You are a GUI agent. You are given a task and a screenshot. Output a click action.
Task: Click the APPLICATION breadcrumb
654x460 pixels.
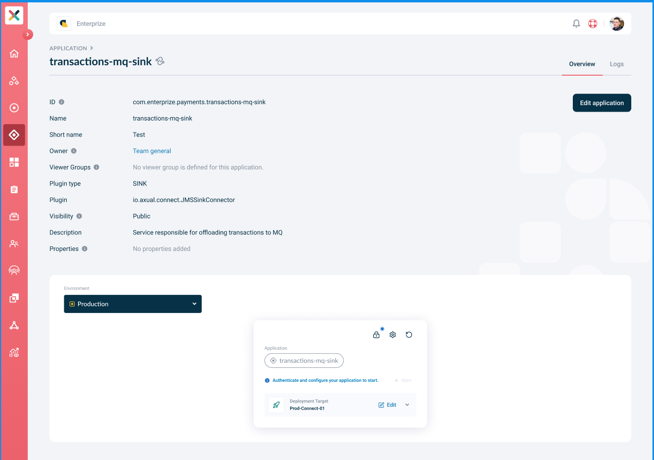pyautogui.click(x=68, y=48)
